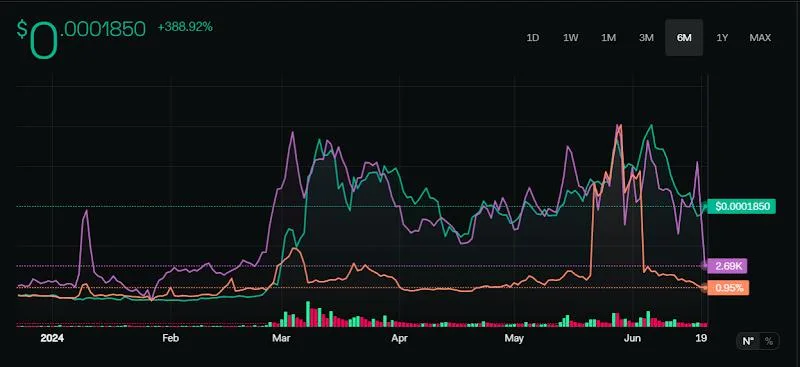This screenshot has height=367, width=800.
Task: Click the orange 0.95% value label
Action: [x=729, y=287]
